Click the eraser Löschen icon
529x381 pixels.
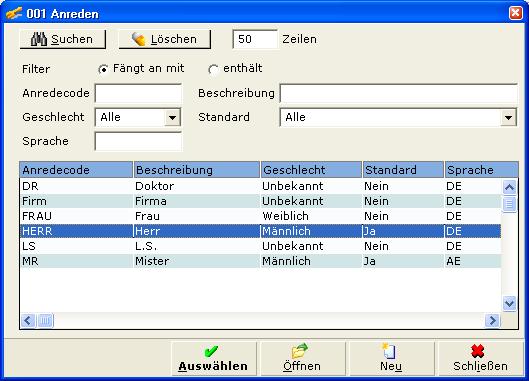coord(138,39)
